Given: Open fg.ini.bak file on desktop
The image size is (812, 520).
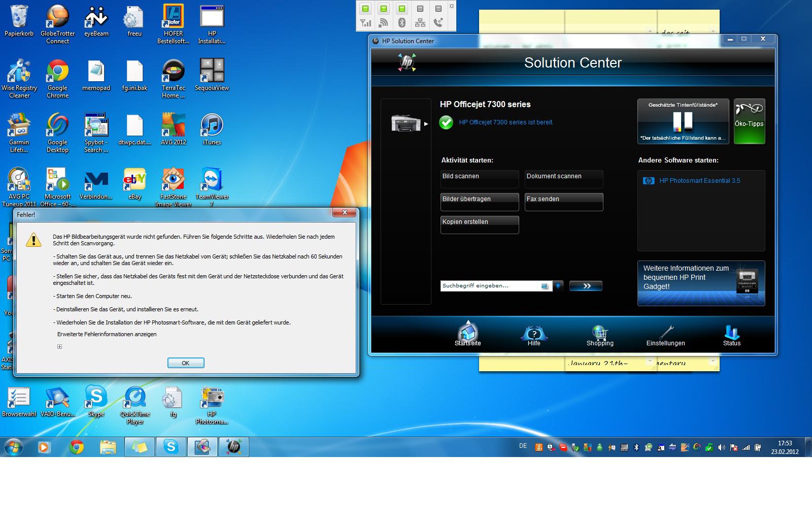Looking at the screenshot, I should coord(134,75).
